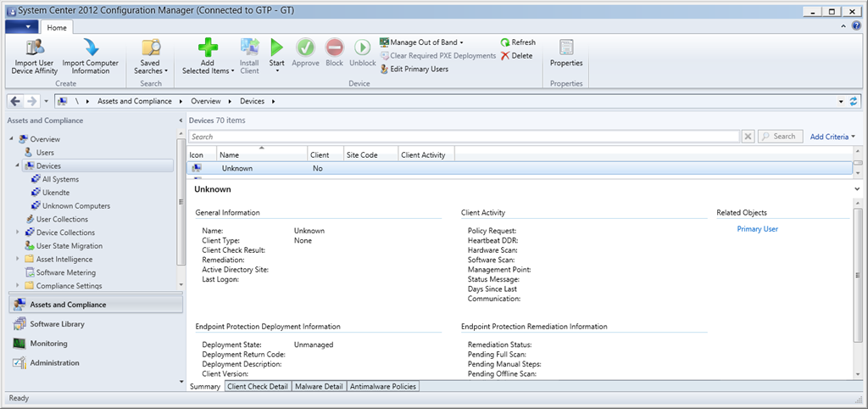This screenshot has height=409, width=868.
Task: Click the Delete red X icon
Action: pos(505,56)
